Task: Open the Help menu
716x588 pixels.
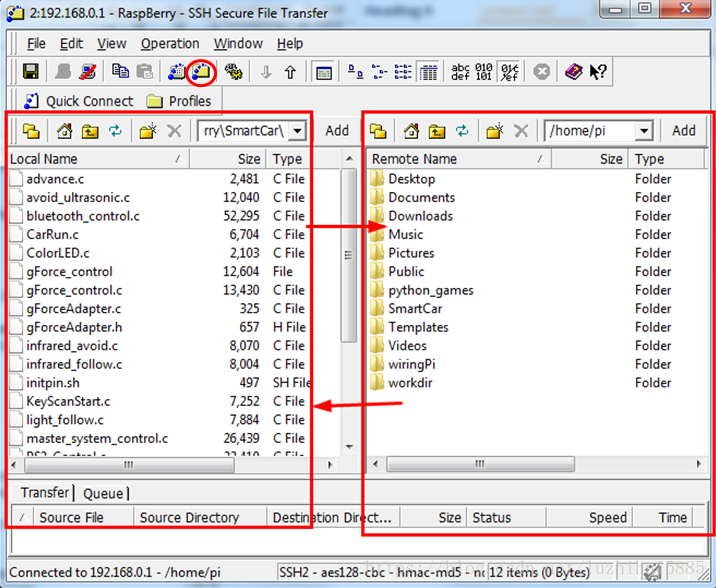Action: tap(290, 44)
